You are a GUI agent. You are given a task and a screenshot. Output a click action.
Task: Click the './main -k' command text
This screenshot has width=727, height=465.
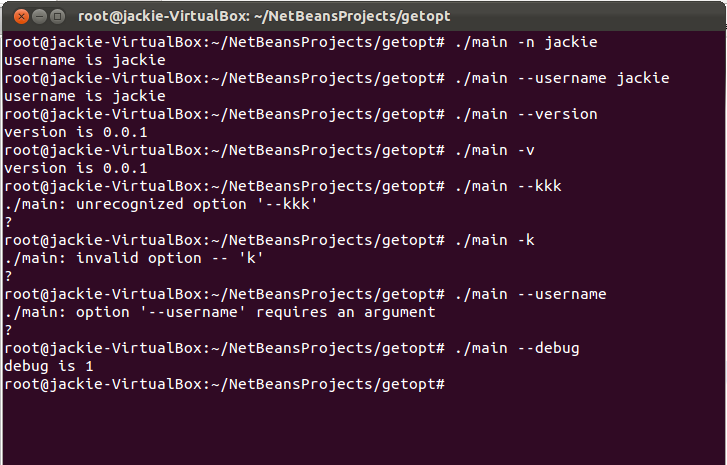(x=490, y=240)
